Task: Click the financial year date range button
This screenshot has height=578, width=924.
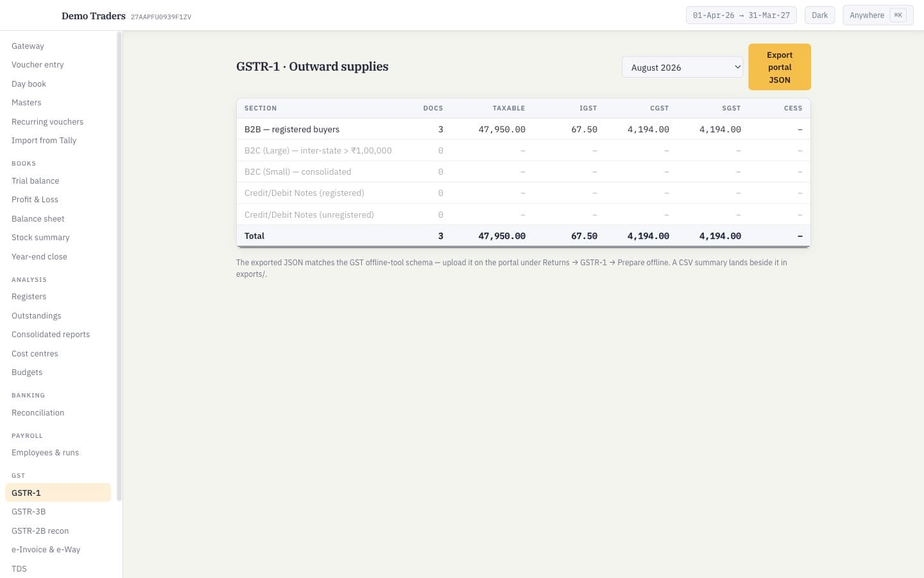Action: coord(741,15)
